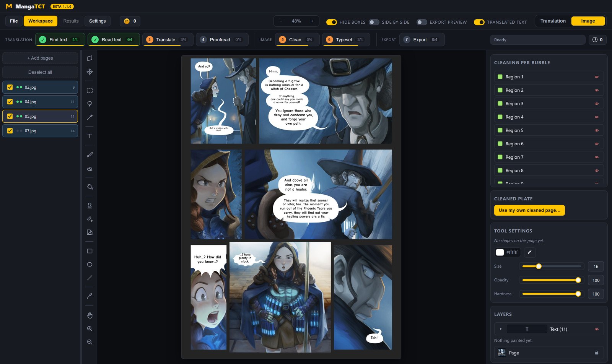Screen dimensions: 612x364
Task: Increase zoom with the plus button
Action: (x=312, y=21)
